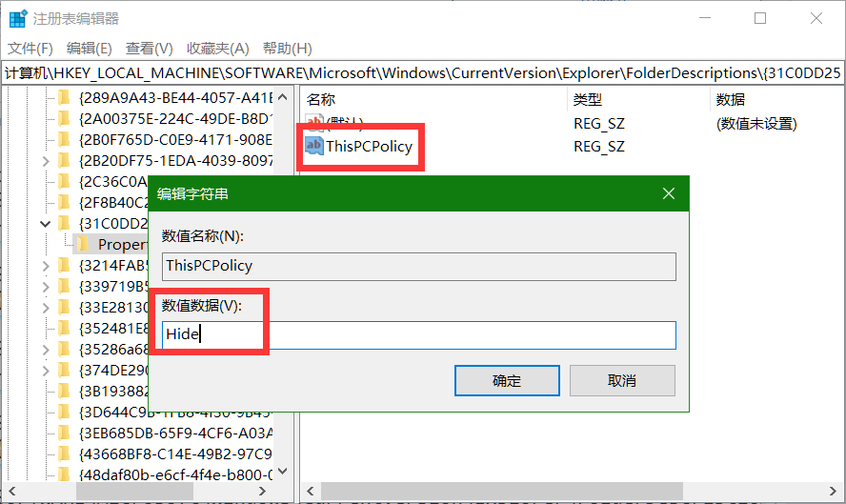Screen dimensions: 846x504
Task: Click tree pane scroll up arrow
Action: [282, 98]
